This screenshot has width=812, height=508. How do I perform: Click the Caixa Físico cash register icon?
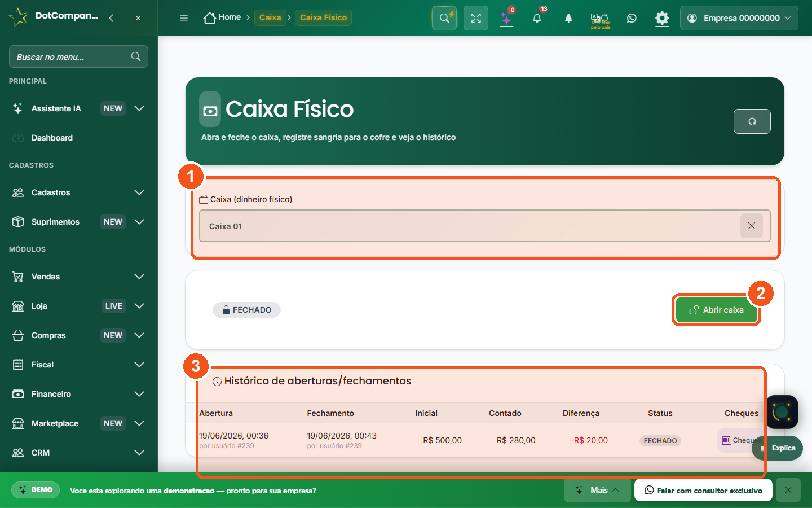[x=210, y=109]
